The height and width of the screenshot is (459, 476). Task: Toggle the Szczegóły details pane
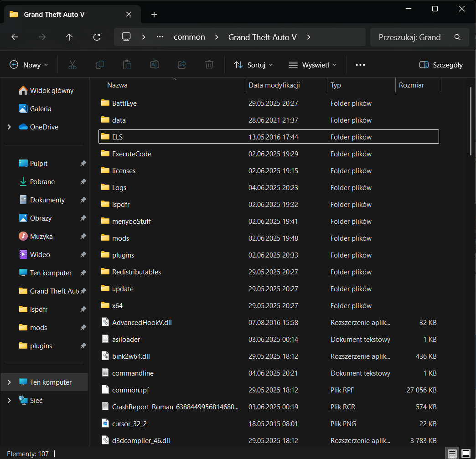tap(441, 65)
